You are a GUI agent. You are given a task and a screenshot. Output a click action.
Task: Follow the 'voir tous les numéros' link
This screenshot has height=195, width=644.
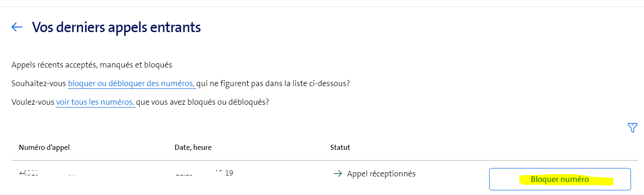95,102
